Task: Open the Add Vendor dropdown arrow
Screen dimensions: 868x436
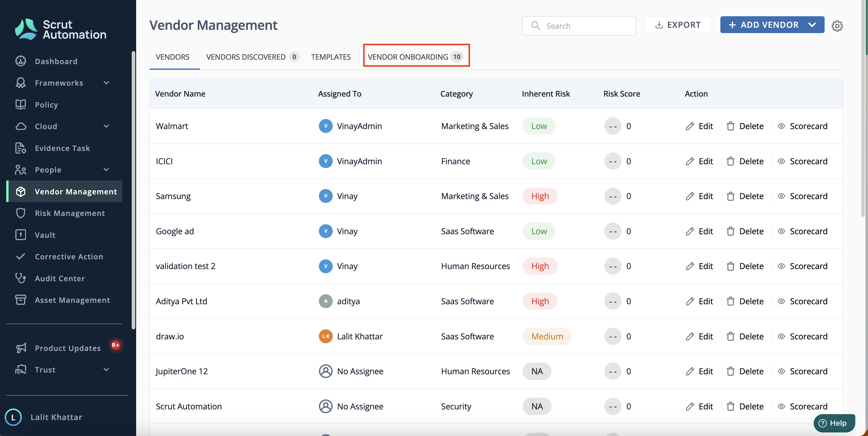Action: 812,25
